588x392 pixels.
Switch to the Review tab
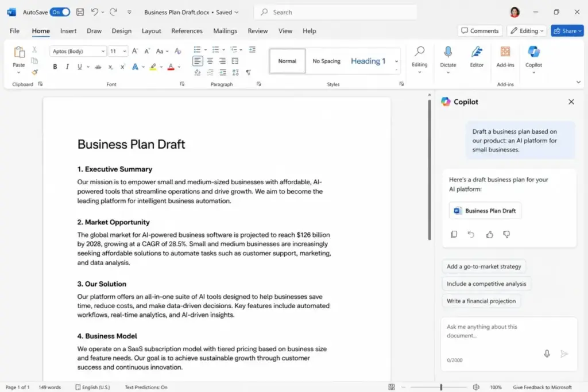click(x=258, y=31)
